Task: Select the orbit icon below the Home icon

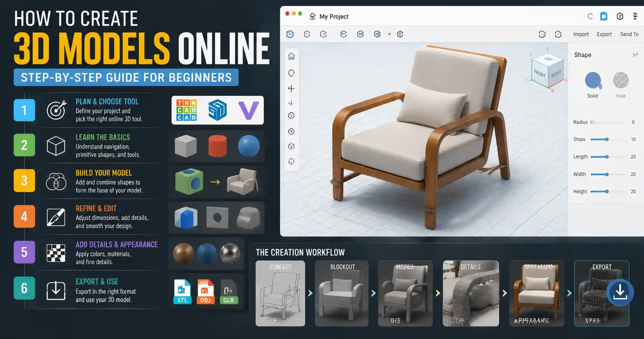Action: pyautogui.click(x=291, y=73)
